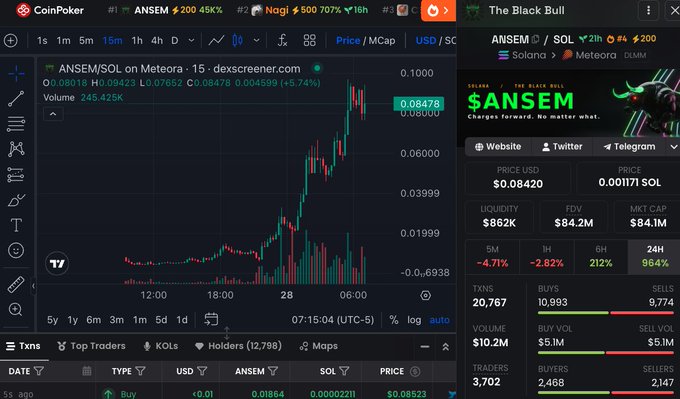Filter transactions by TYPE
The image size is (680, 399).
coord(140,371)
